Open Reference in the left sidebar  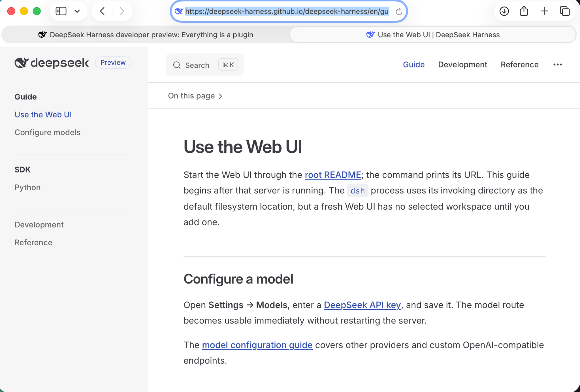click(33, 242)
